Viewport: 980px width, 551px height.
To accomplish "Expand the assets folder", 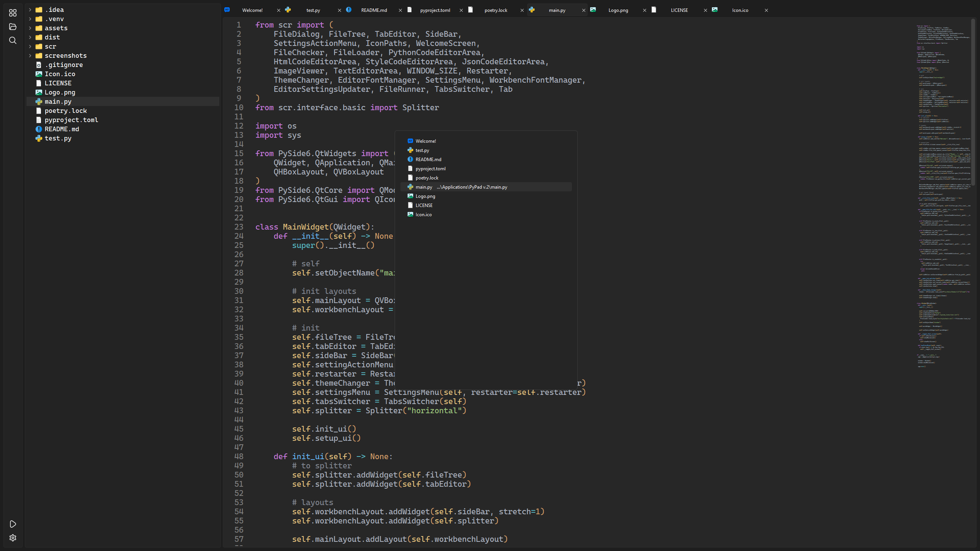I will pos(30,28).
